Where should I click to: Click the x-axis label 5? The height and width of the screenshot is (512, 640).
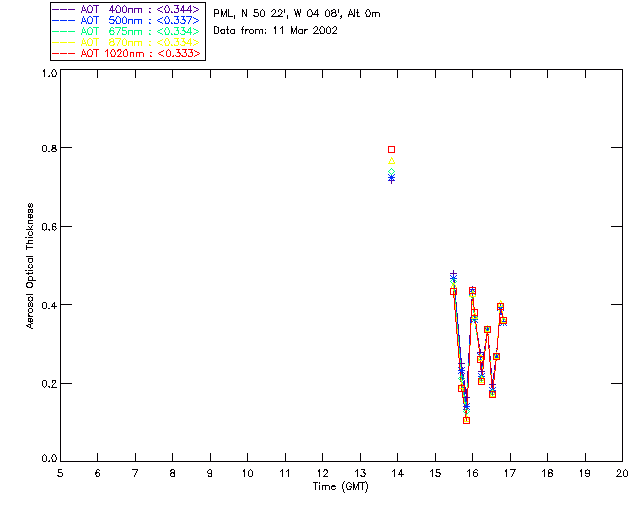(60, 473)
